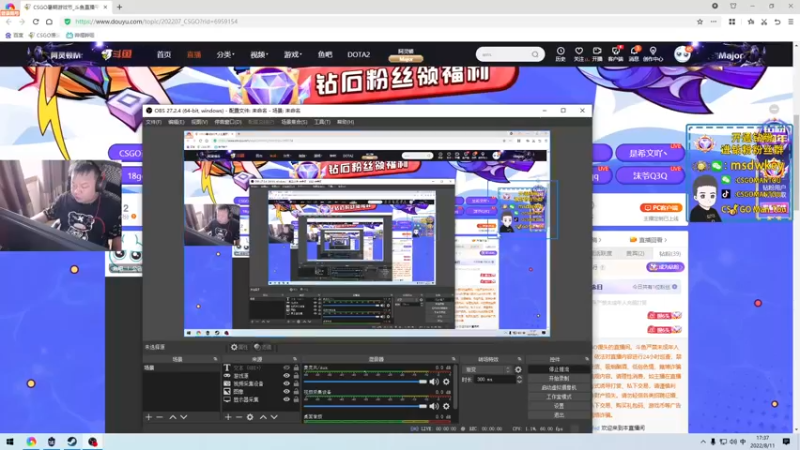
Task: Remove the selected source with the minus icon
Action: click(239, 417)
